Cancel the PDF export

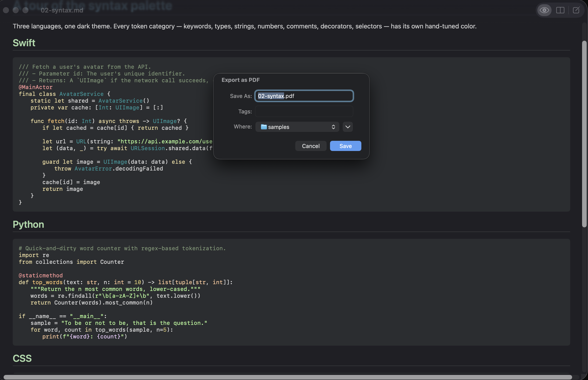click(311, 146)
